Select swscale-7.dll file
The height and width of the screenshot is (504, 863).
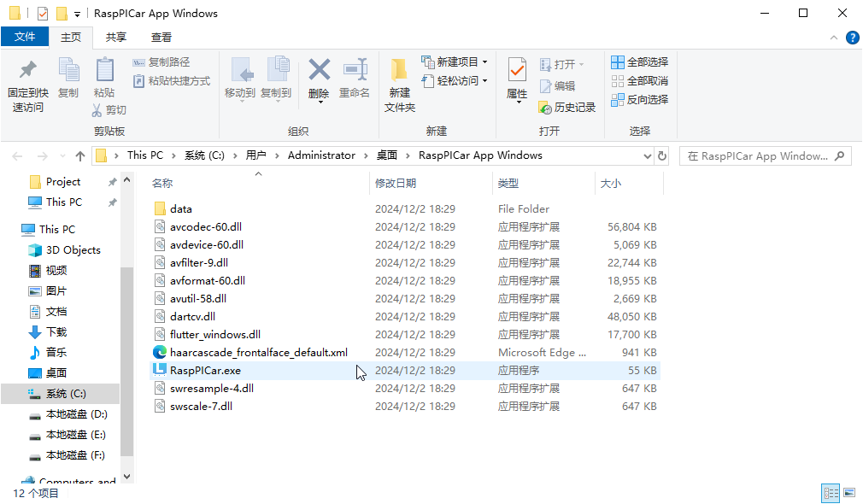pyautogui.click(x=201, y=406)
